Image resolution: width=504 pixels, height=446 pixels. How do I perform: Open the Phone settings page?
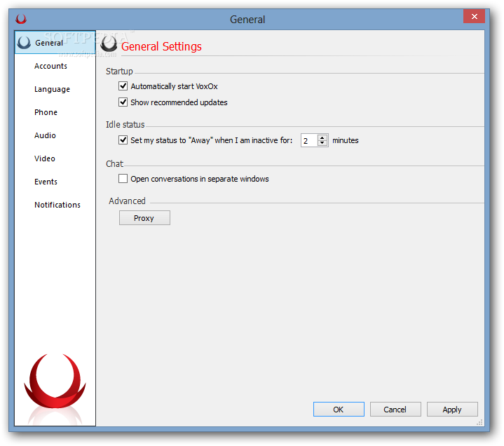[x=46, y=112]
